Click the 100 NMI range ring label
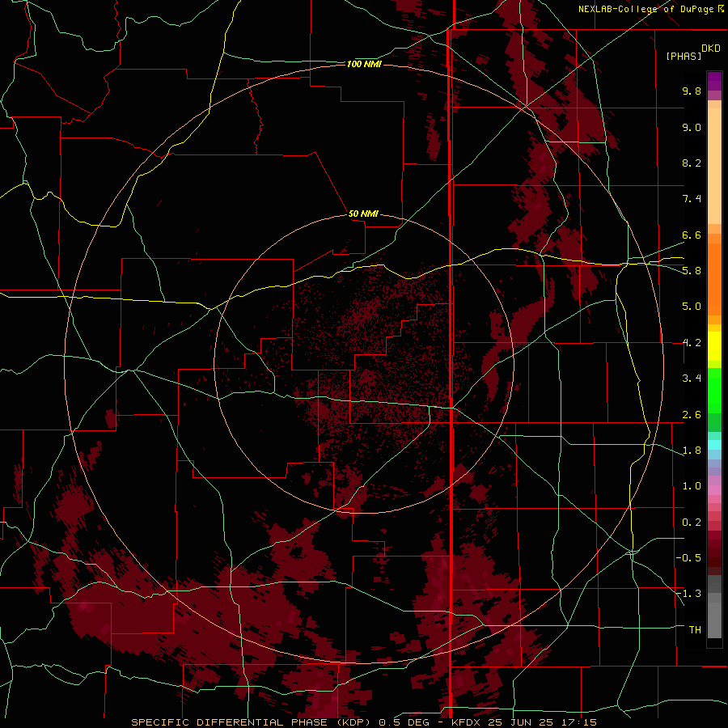 pyautogui.click(x=364, y=64)
